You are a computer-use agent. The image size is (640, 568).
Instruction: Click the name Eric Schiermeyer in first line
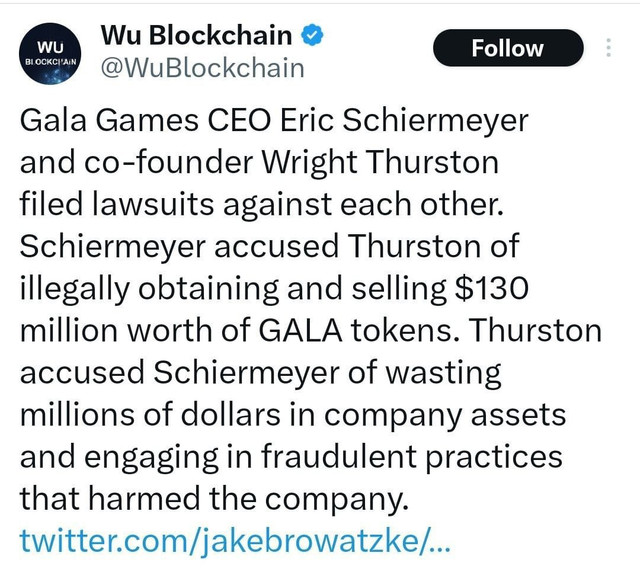(x=404, y=121)
